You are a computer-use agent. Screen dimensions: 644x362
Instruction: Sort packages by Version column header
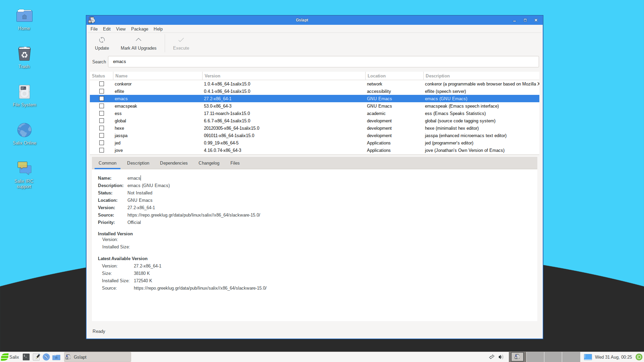click(284, 76)
